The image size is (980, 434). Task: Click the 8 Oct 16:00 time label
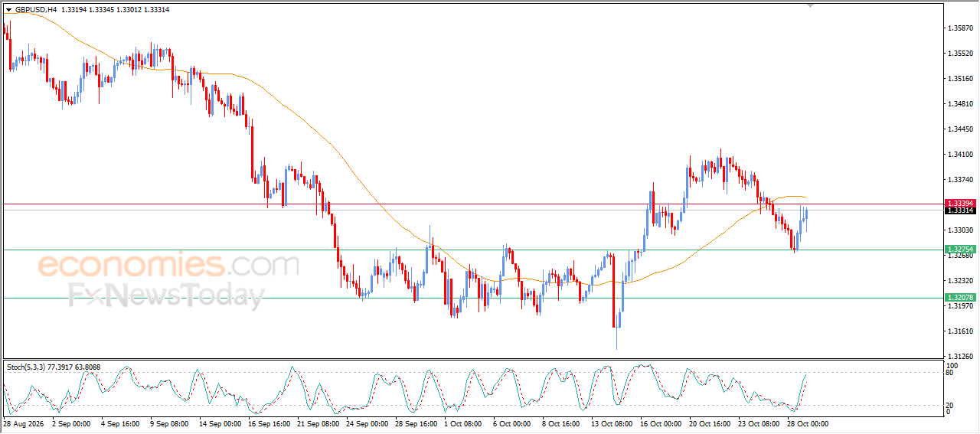tap(563, 424)
